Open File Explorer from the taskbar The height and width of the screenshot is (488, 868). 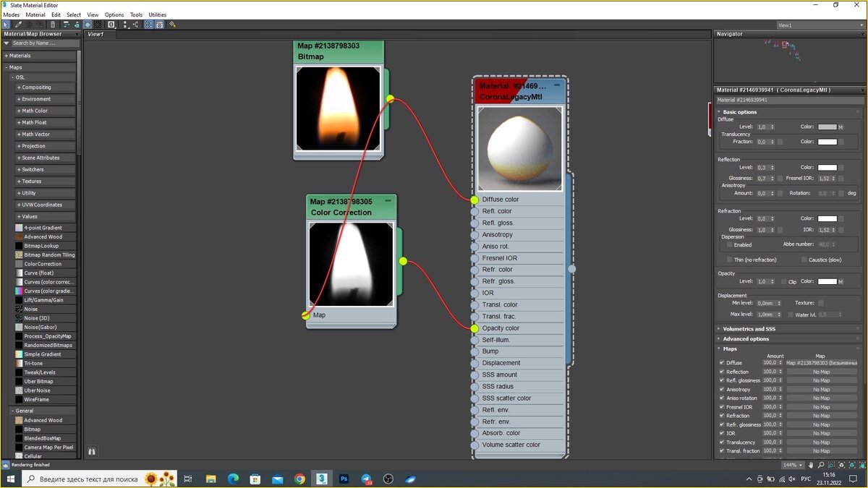pyautogui.click(x=210, y=479)
